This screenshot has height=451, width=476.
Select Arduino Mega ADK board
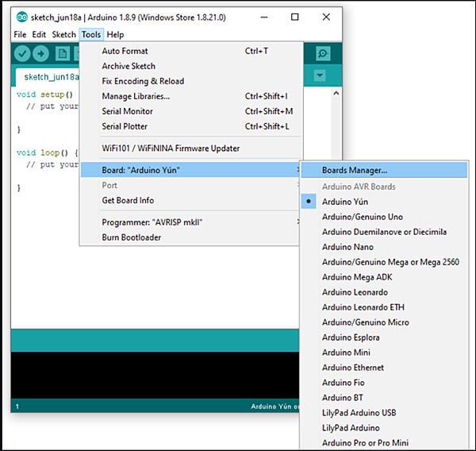pos(384,277)
